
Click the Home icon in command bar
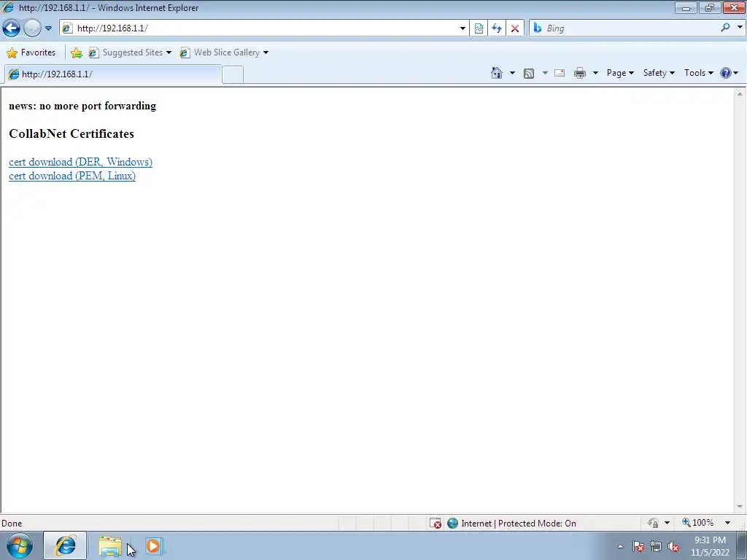tap(497, 73)
